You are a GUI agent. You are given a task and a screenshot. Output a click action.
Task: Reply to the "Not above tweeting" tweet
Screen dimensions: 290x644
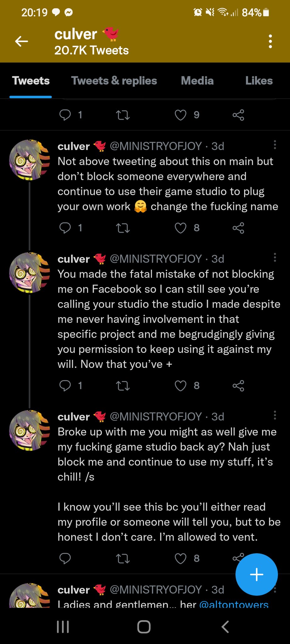pyautogui.click(x=65, y=228)
